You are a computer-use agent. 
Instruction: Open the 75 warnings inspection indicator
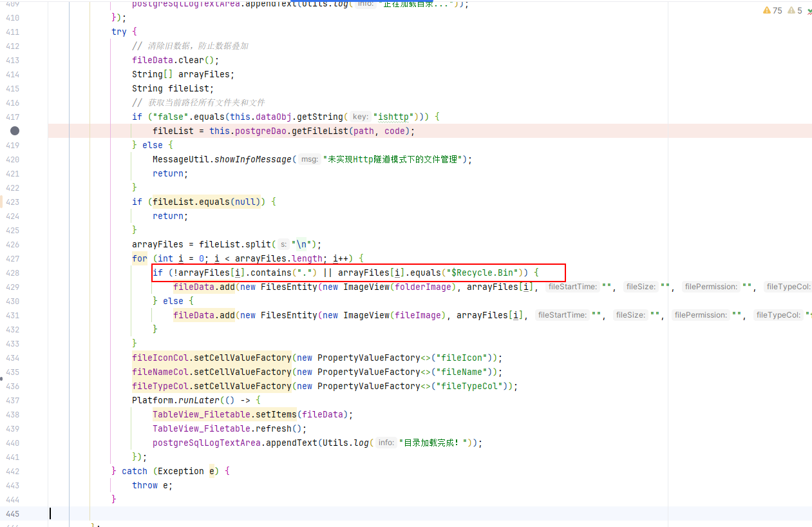tap(772, 10)
